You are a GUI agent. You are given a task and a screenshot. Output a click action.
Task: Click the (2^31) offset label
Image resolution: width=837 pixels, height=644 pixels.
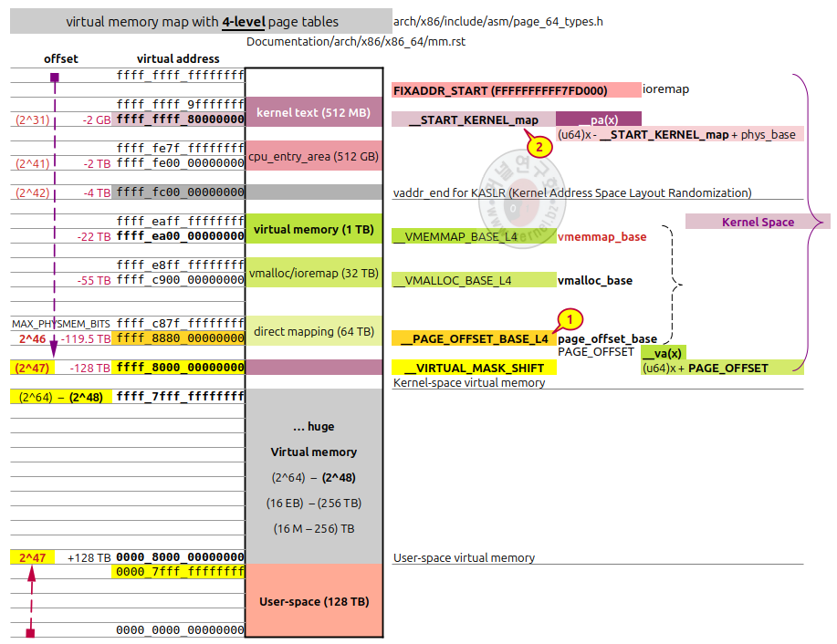coord(33,119)
